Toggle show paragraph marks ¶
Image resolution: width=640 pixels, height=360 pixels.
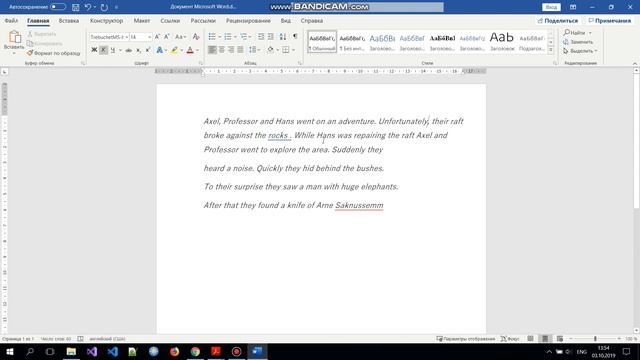click(x=295, y=37)
